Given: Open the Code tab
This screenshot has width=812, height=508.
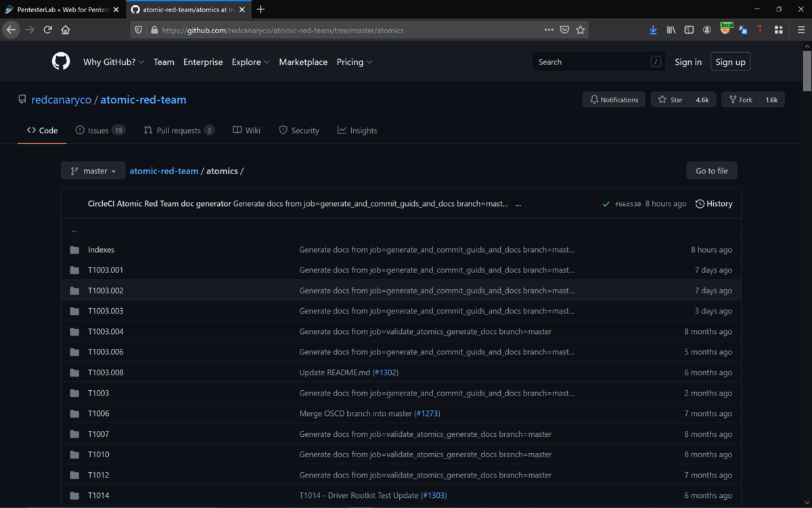Looking at the screenshot, I should 42,130.
